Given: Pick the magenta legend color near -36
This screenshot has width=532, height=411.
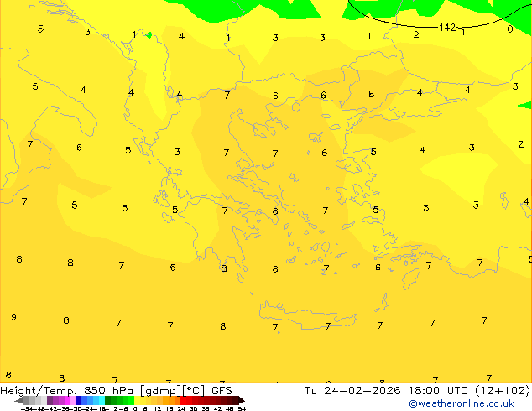Looking at the screenshot, I should [x=67, y=400].
